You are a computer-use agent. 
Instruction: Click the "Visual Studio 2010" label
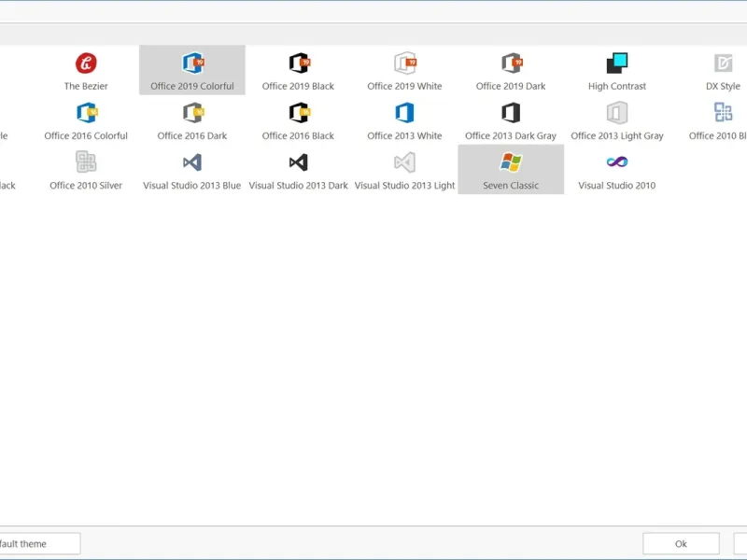click(x=617, y=185)
